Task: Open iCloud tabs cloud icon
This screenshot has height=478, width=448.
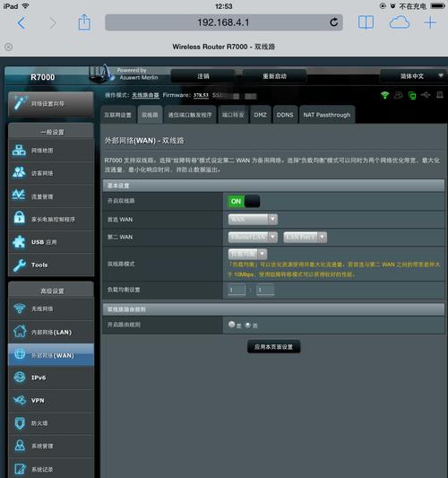Action: [x=400, y=22]
